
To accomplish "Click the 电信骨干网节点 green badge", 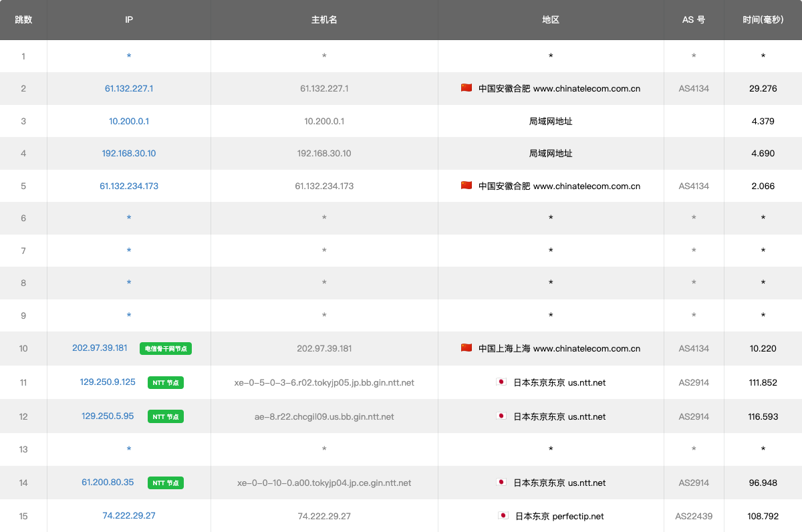I will [x=166, y=349].
